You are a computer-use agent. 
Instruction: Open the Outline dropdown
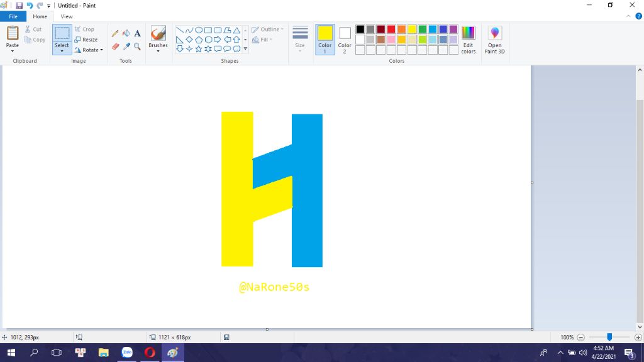[267, 30]
